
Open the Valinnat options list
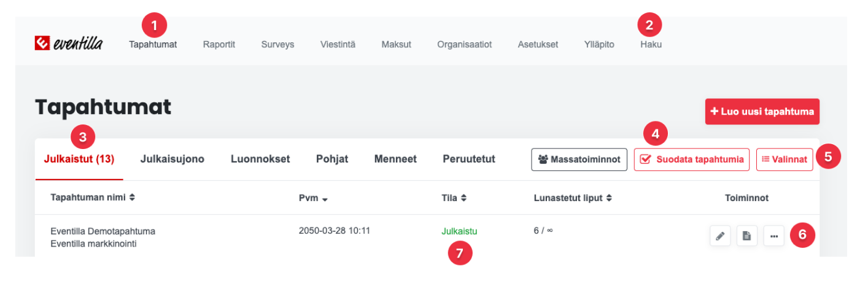pyautogui.click(x=785, y=159)
